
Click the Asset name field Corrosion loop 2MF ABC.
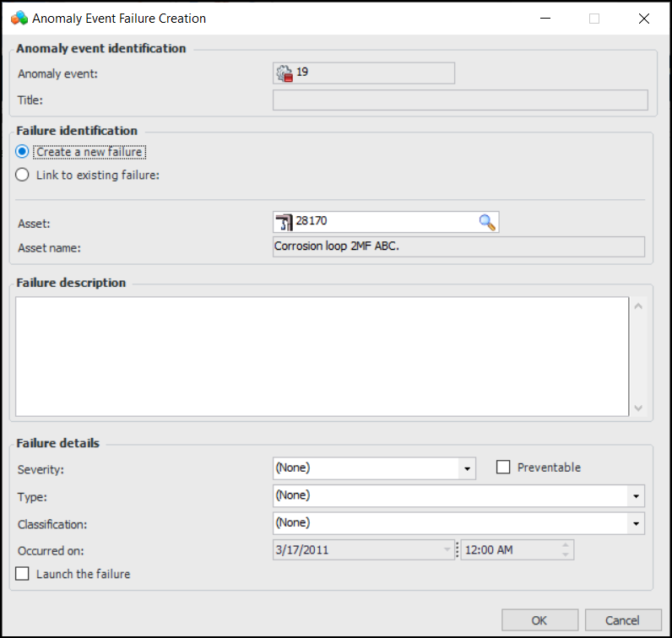[x=458, y=246]
